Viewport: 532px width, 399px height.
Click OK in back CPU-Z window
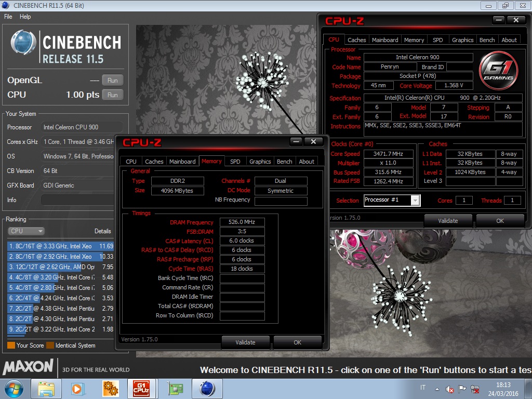click(500, 221)
